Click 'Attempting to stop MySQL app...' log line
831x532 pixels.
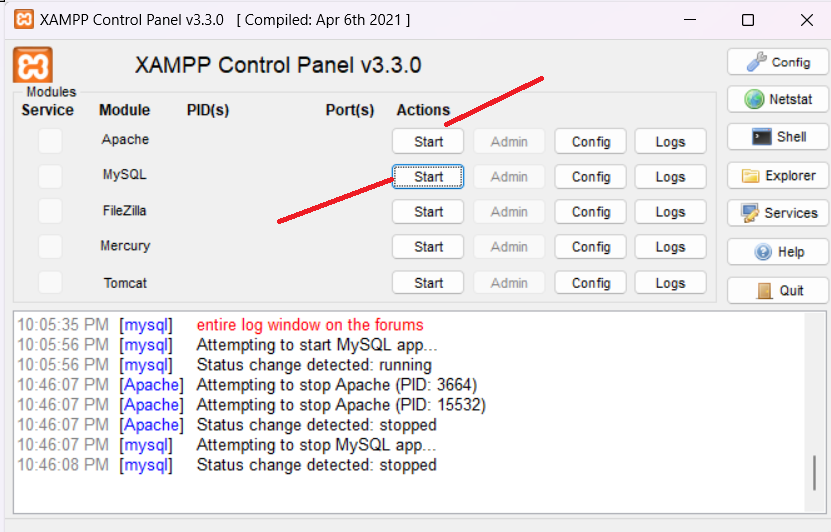[316, 445]
